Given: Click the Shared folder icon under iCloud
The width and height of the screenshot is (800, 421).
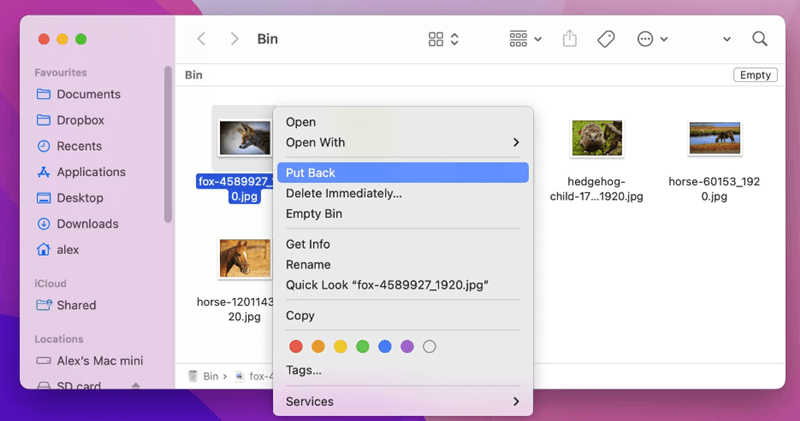Looking at the screenshot, I should [x=44, y=305].
